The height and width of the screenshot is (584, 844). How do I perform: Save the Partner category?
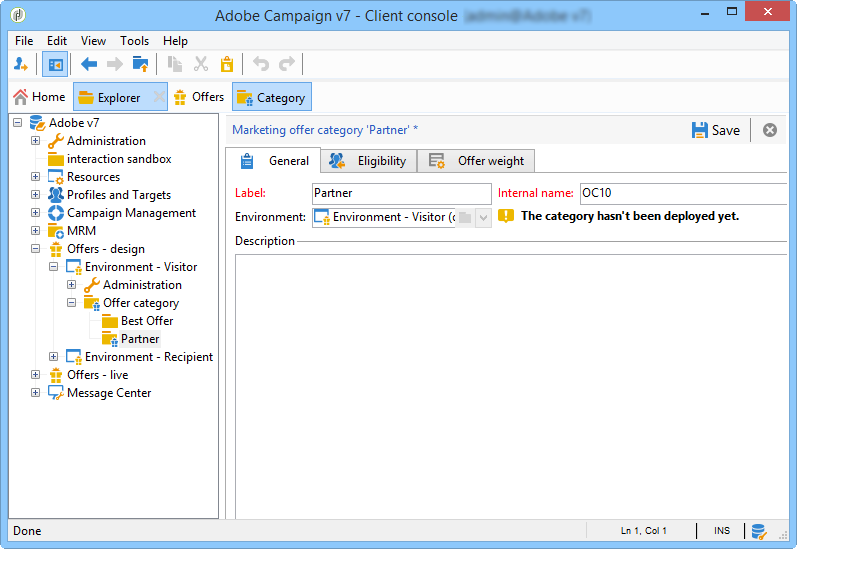716,130
